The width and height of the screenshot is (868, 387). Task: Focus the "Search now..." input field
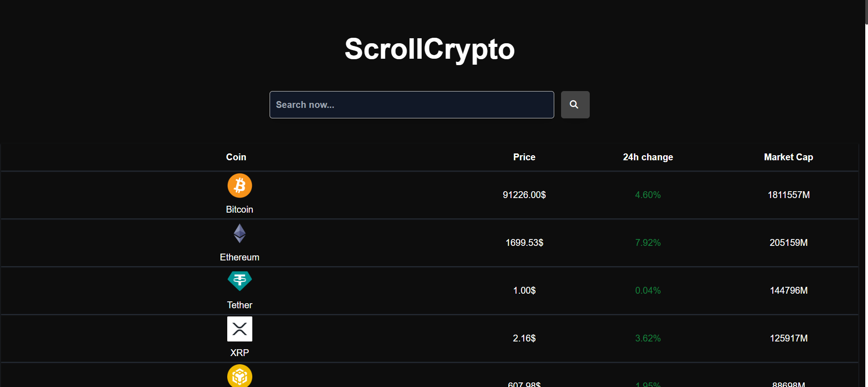coord(411,105)
